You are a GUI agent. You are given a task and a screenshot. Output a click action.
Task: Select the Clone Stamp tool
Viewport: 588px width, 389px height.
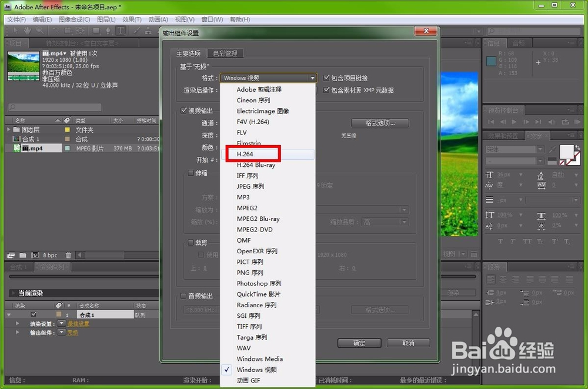(x=149, y=31)
